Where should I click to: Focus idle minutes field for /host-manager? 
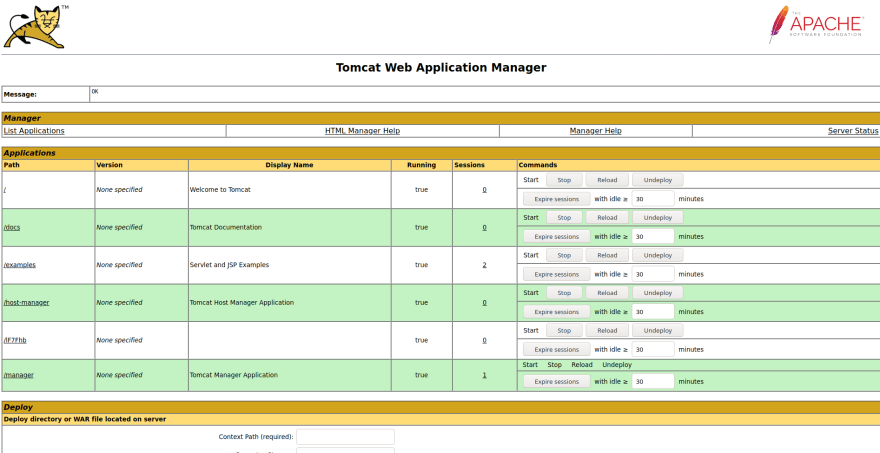pyautogui.click(x=653, y=312)
